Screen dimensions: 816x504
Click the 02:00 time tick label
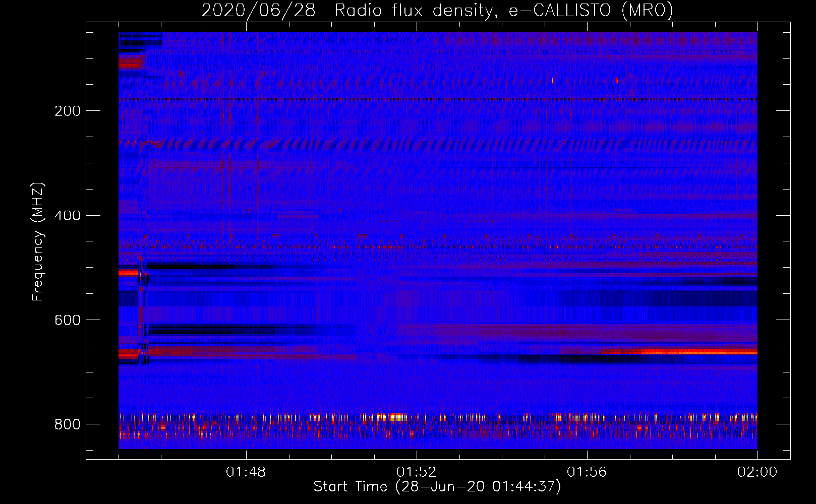[757, 472]
